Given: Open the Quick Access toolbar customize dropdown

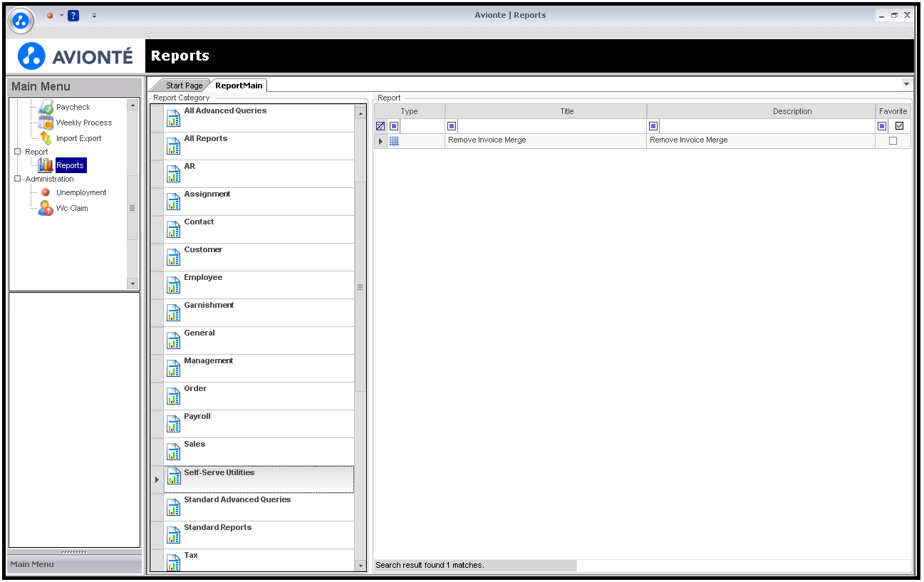Looking at the screenshot, I should pos(94,15).
